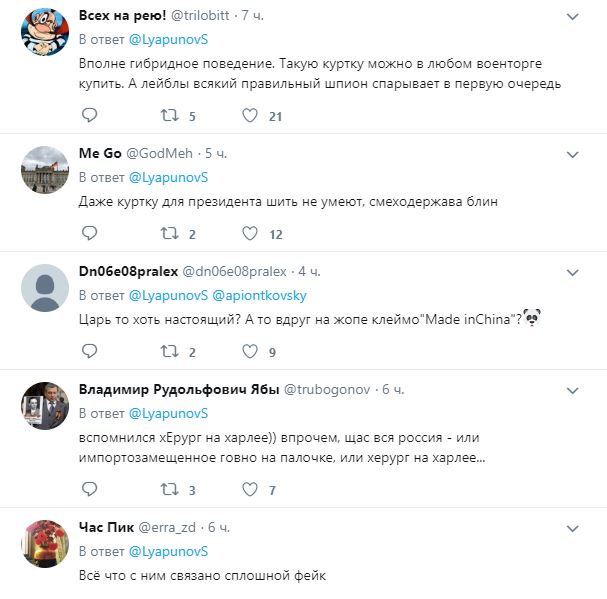This screenshot has width=607, height=599.
Task: Open more options for Всех на рею! tweet
Action: coord(572,17)
